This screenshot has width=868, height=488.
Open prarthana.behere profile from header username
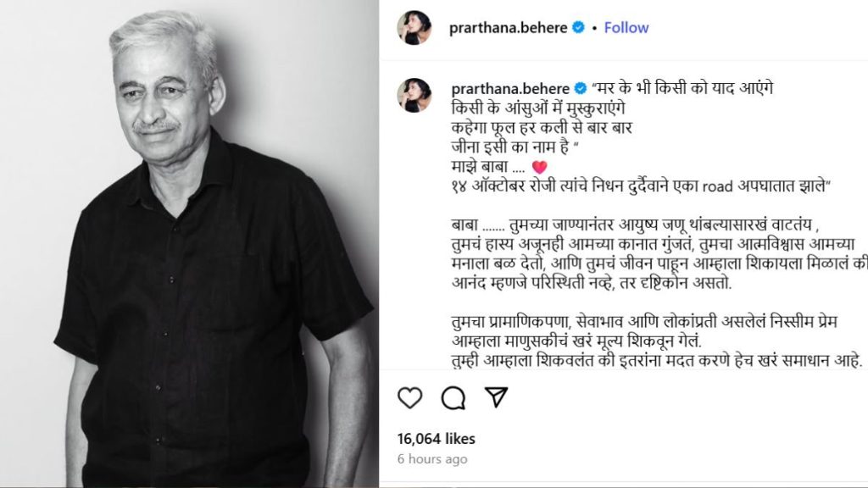(509, 28)
